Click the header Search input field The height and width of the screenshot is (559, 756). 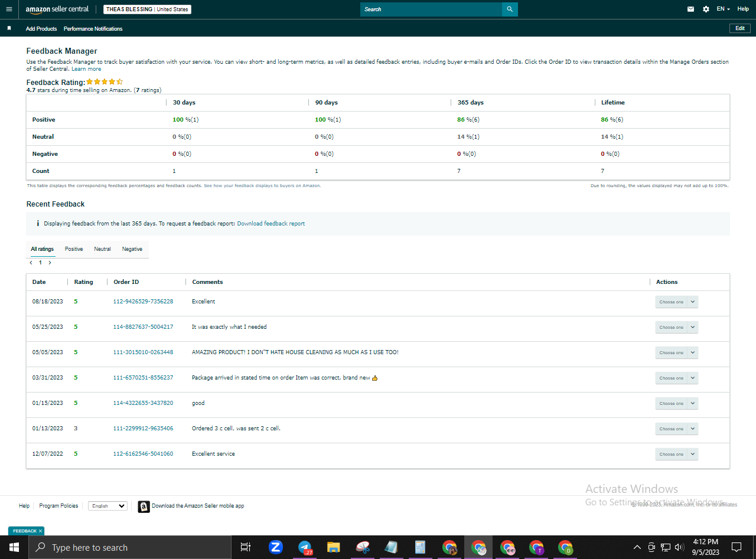pyautogui.click(x=431, y=9)
